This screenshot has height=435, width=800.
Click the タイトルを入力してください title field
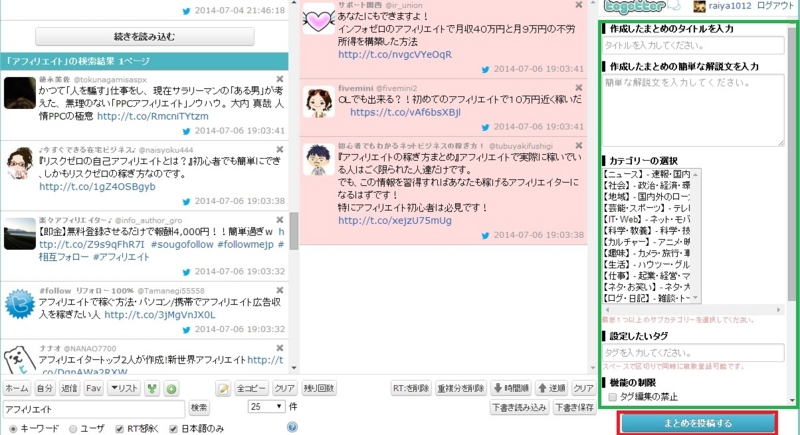[x=693, y=45]
